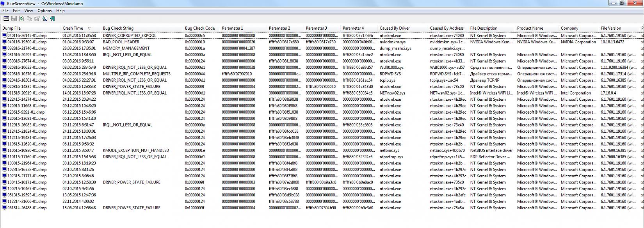Click bug check code 0x1000009f
Screen dimensions: 644x228
[x=194, y=208]
